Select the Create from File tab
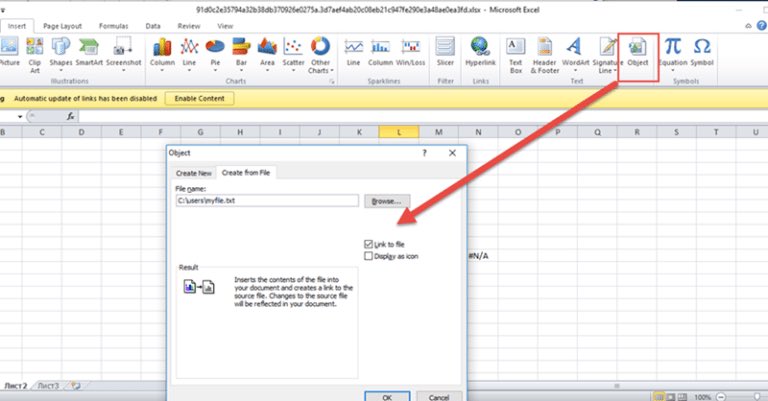This screenshot has width=768, height=401. pyautogui.click(x=246, y=173)
